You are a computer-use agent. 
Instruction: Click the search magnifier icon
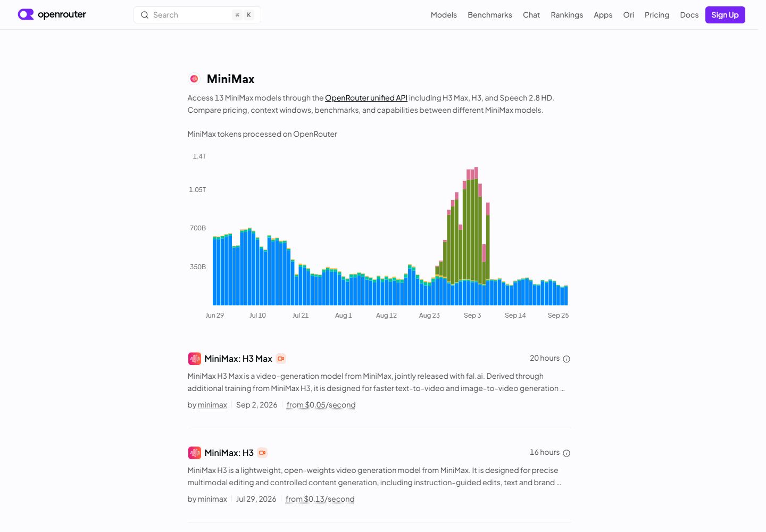[x=145, y=15]
